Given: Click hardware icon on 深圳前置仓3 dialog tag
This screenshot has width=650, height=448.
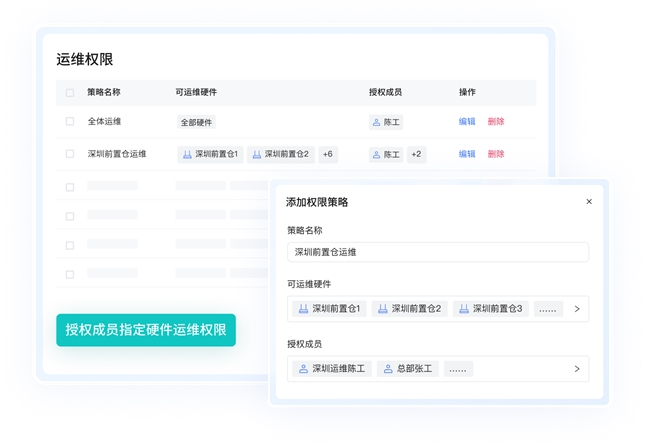Looking at the screenshot, I should click(463, 309).
